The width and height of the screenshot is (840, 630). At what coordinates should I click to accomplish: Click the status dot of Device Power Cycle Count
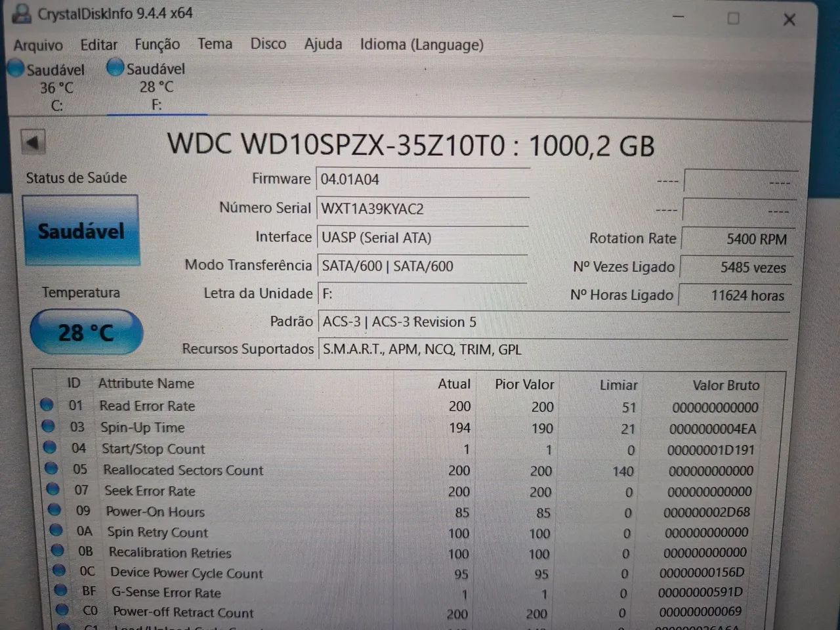tap(59, 570)
